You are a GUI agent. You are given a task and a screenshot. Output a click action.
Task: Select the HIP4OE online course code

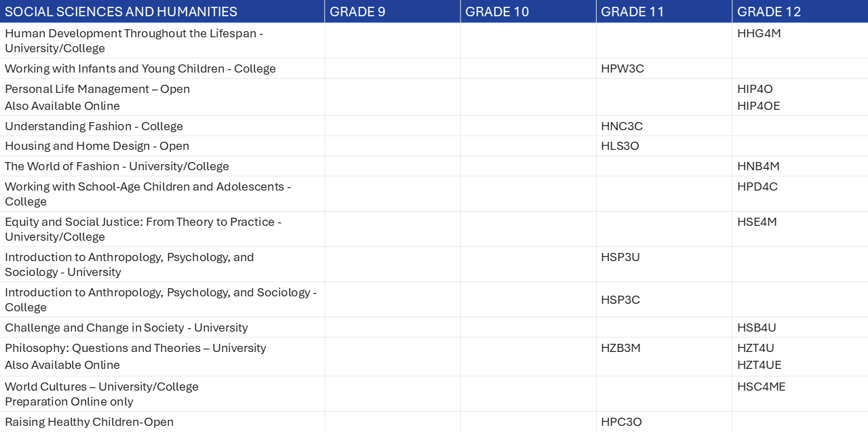tap(759, 106)
